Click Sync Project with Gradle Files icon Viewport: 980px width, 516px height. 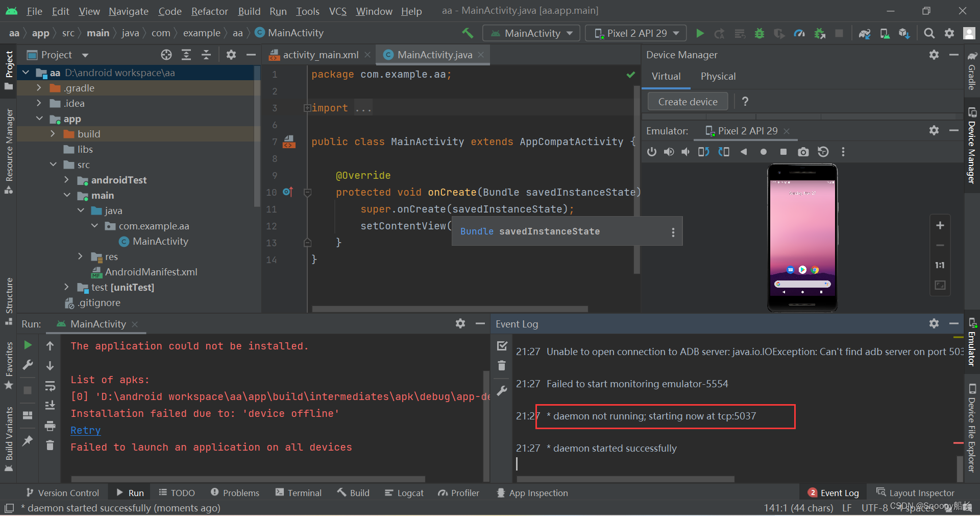click(x=864, y=33)
